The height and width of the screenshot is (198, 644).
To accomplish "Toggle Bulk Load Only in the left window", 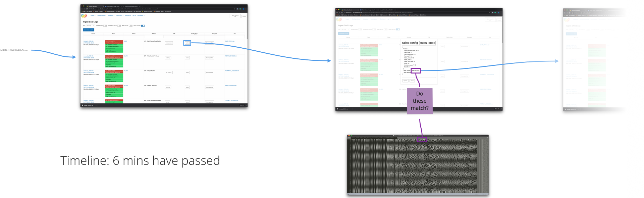I will point(130,26).
